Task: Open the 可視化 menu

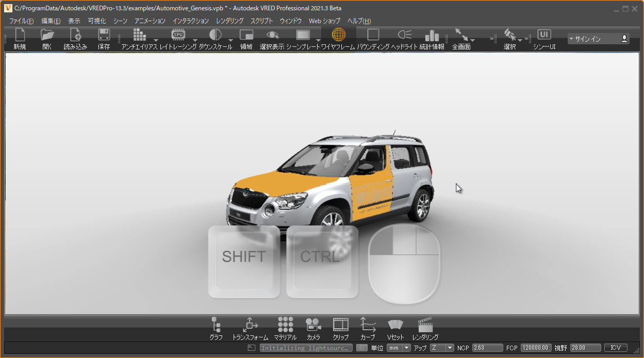Action: coord(97,21)
